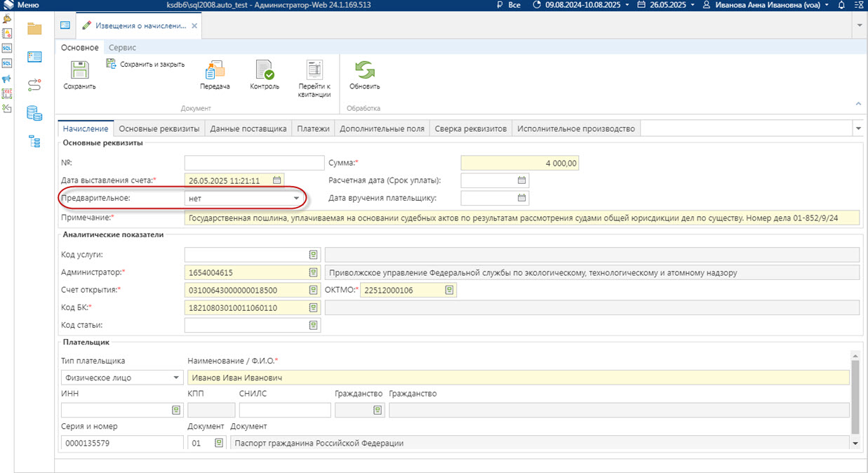The image size is (868, 473).
Task: Click the icon right of the notifications bell
Action: point(857,5)
